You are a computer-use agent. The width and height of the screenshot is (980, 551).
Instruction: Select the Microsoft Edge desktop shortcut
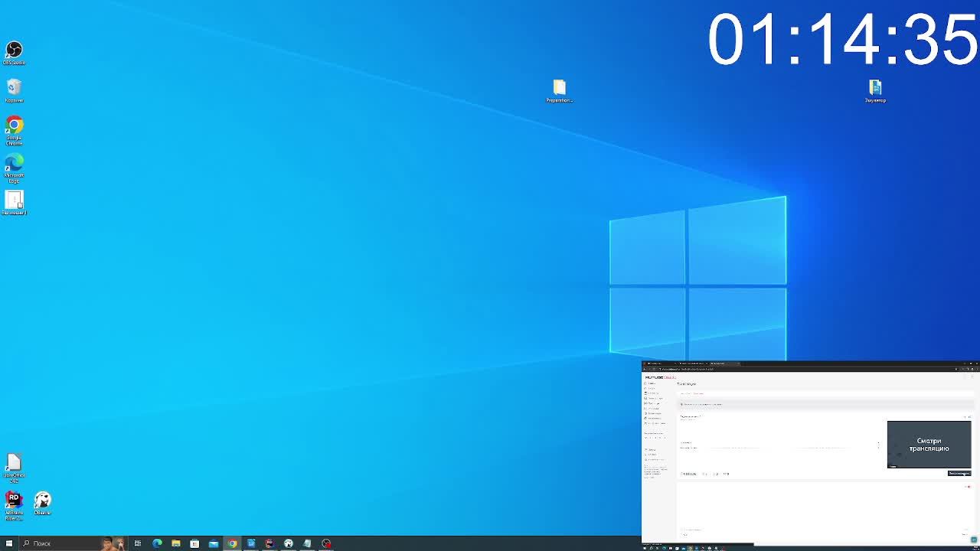pyautogui.click(x=14, y=168)
